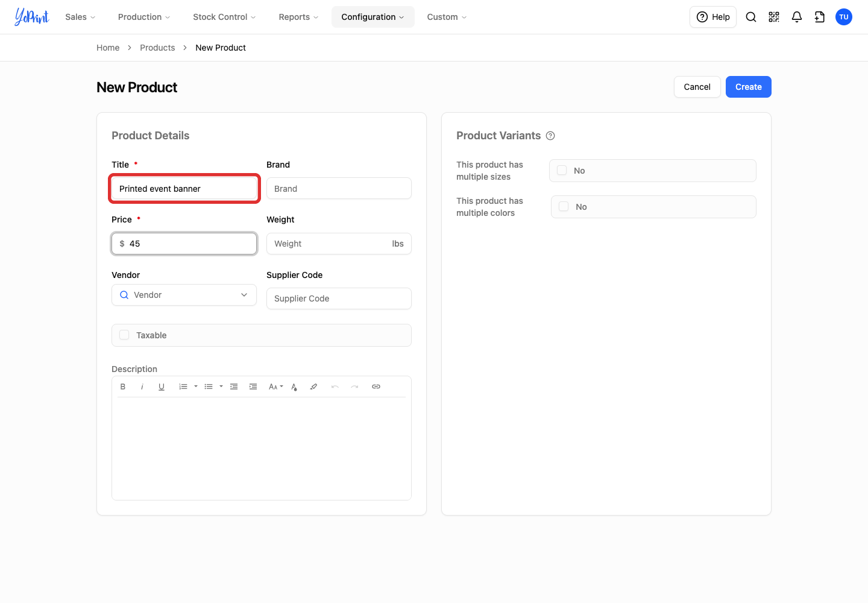Click the Create button
868x603 pixels.
click(748, 87)
